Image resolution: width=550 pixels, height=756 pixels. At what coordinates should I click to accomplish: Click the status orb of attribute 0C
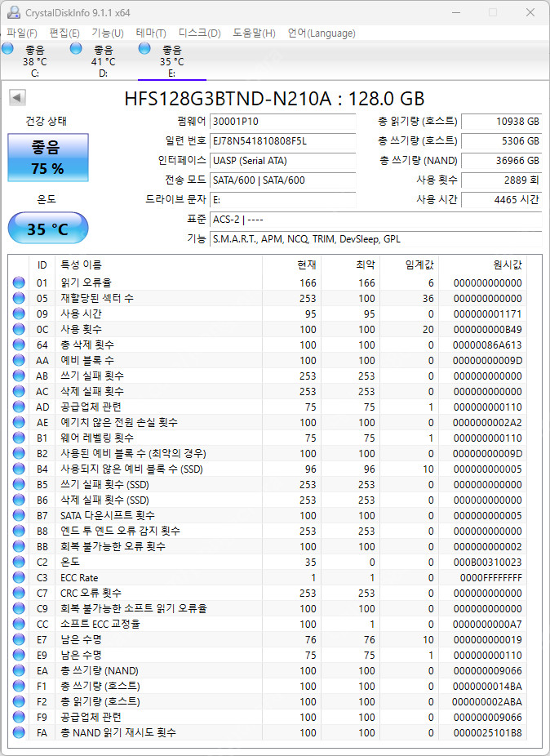click(19, 329)
